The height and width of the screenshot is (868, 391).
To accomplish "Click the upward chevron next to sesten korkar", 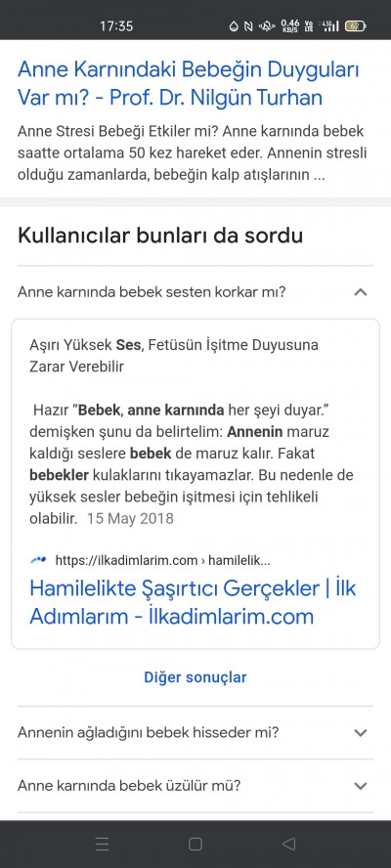I will point(361,291).
